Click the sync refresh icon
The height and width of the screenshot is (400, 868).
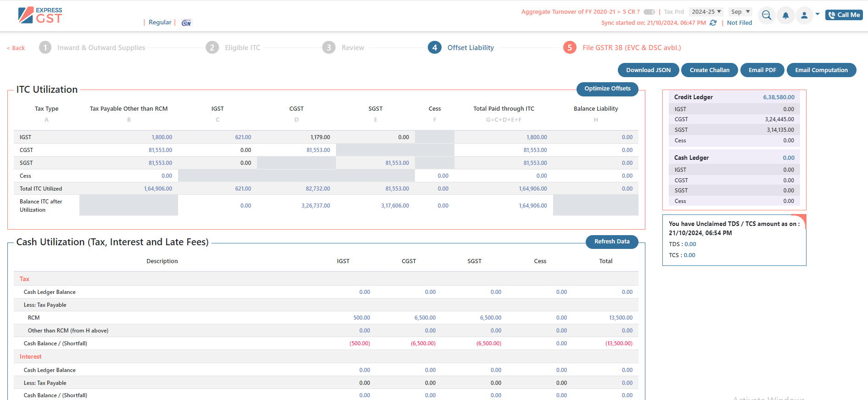pos(713,23)
